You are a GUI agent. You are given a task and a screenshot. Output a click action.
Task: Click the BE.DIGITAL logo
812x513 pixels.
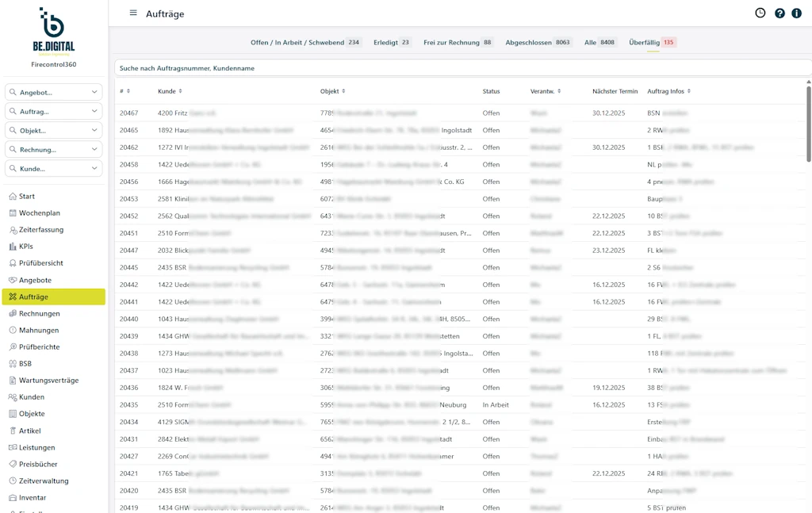[54, 30]
